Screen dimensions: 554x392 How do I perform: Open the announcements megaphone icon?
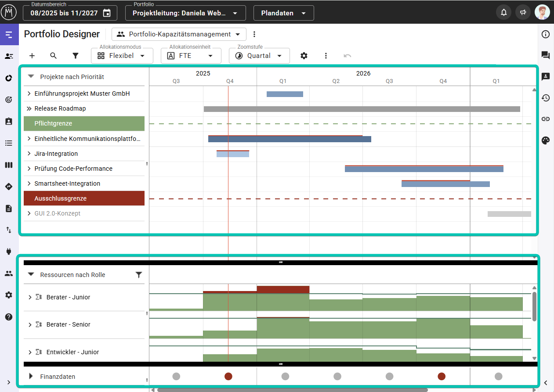pos(523,13)
